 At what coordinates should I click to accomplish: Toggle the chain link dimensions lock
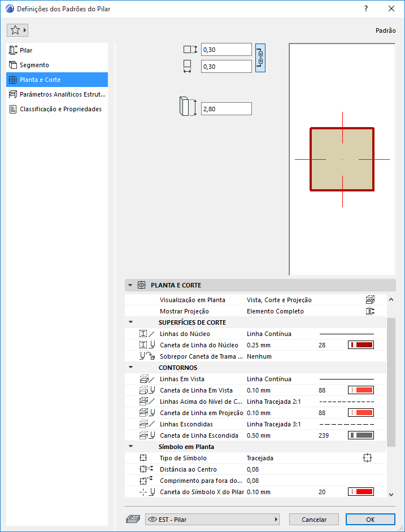coord(260,58)
